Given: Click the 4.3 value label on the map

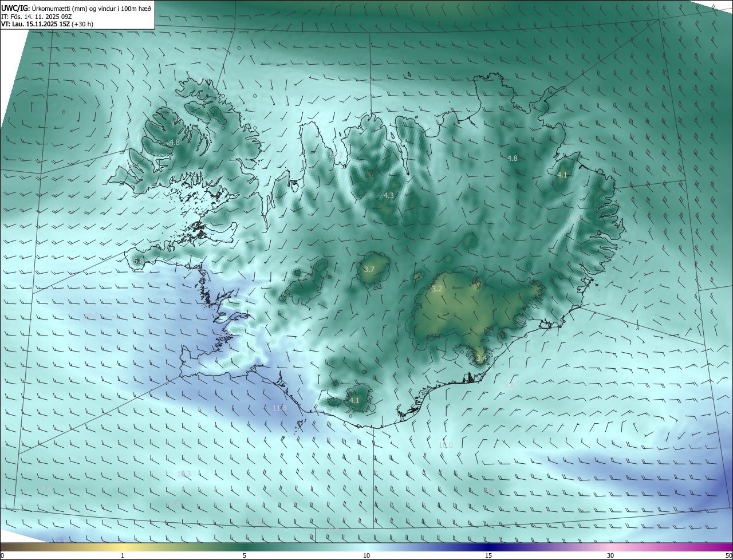Looking at the screenshot, I should [389, 195].
